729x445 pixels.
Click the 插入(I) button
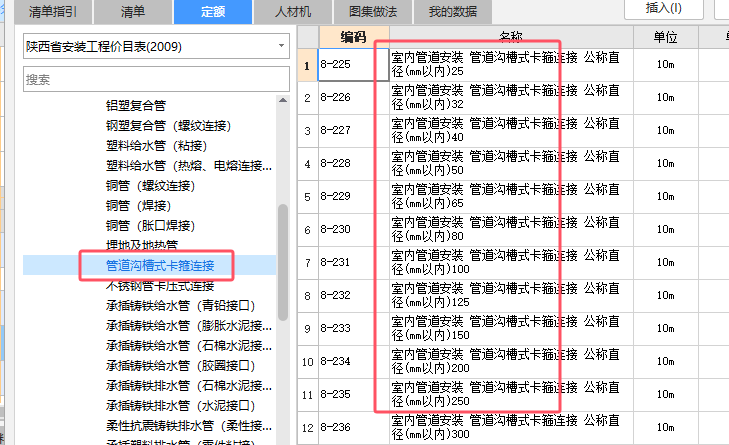click(x=663, y=8)
